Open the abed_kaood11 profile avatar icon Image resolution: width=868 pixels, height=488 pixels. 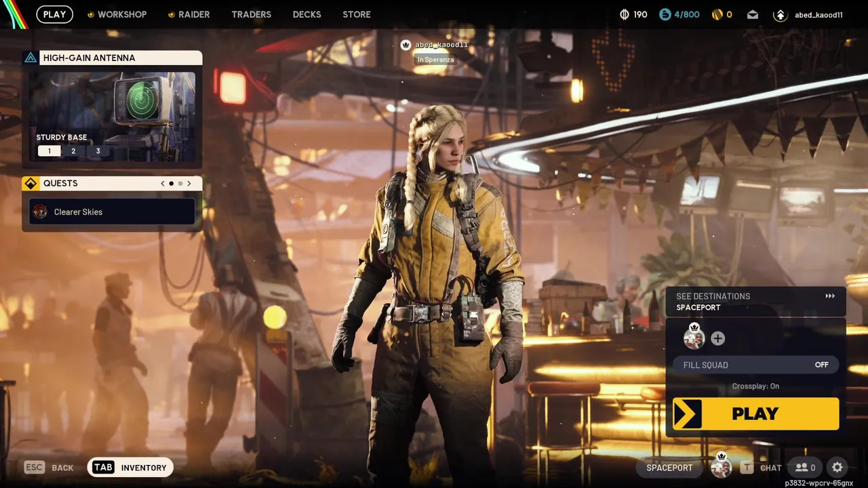[781, 14]
